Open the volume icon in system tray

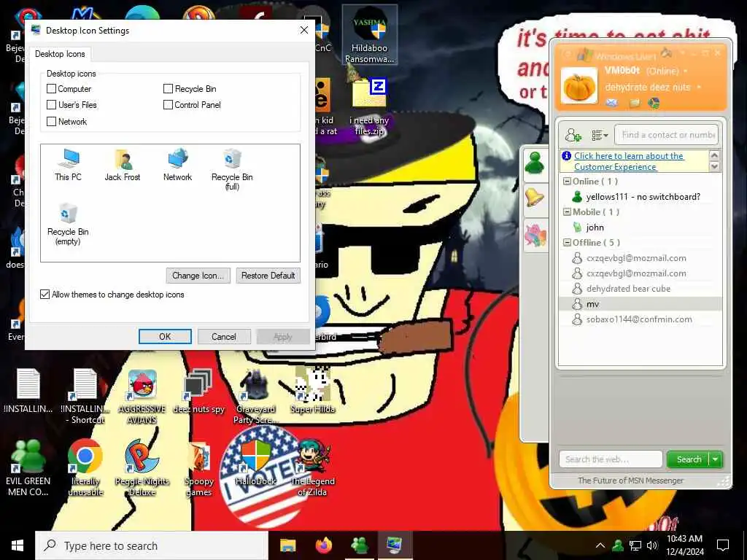652,545
